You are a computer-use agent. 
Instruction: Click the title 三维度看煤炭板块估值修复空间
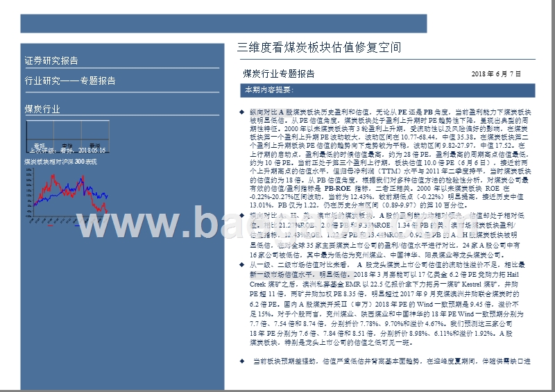(x=319, y=47)
